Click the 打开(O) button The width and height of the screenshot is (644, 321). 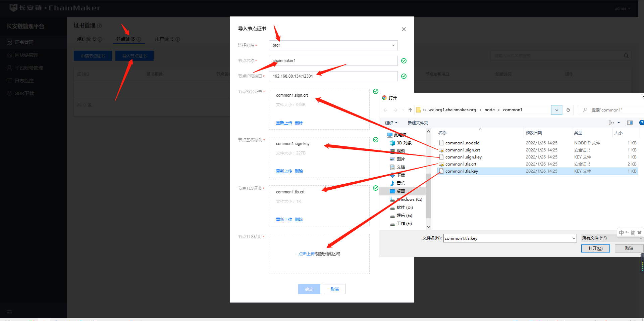595,248
